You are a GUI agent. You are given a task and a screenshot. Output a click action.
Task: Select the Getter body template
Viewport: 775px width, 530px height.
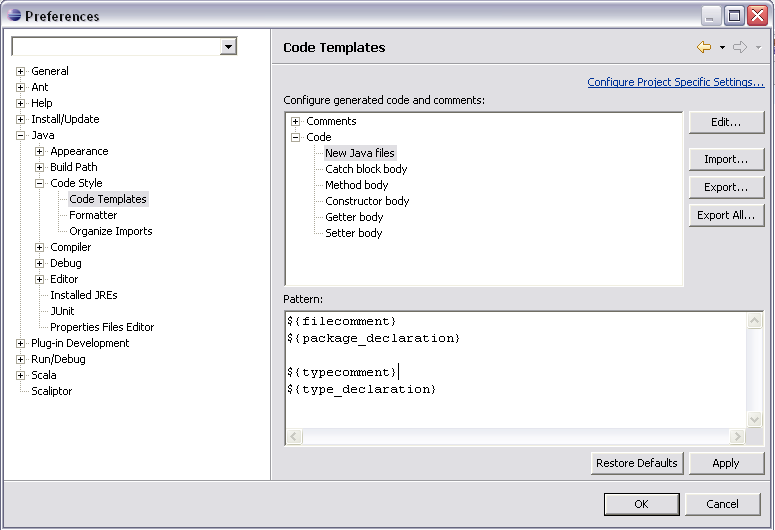coord(354,217)
